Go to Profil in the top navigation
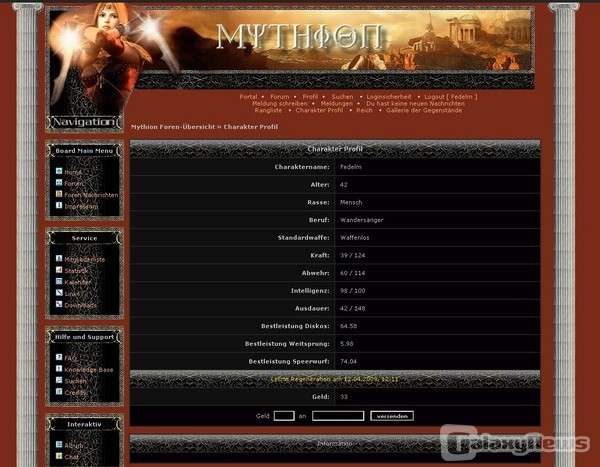 (310, 97)
